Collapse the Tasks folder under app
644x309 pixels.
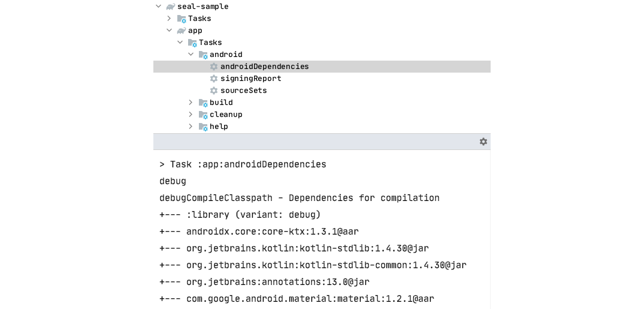point(180,42)
